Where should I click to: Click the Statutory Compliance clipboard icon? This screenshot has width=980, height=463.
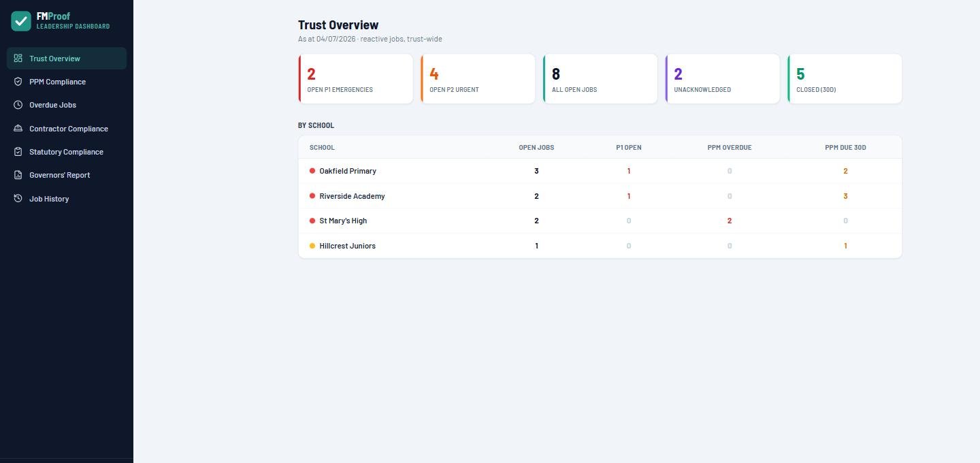coord(18,152)
